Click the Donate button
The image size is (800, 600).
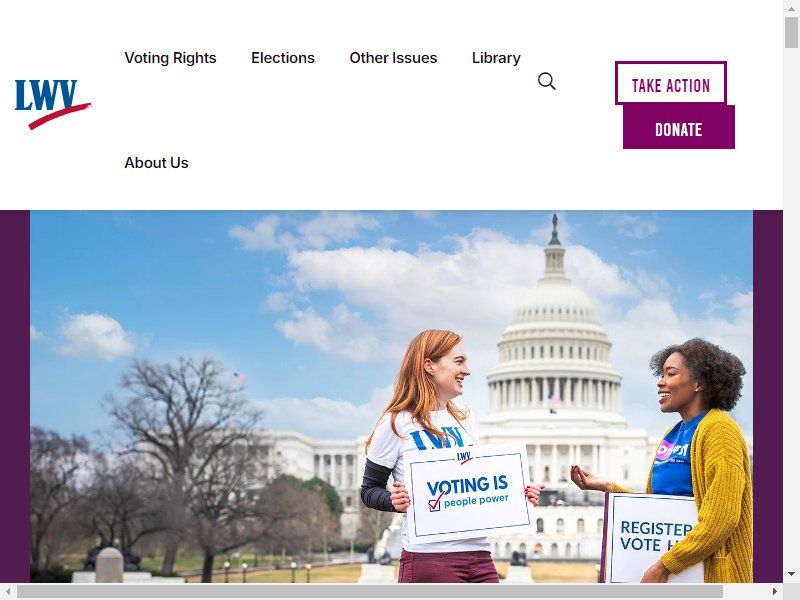[x=679, y=127]
